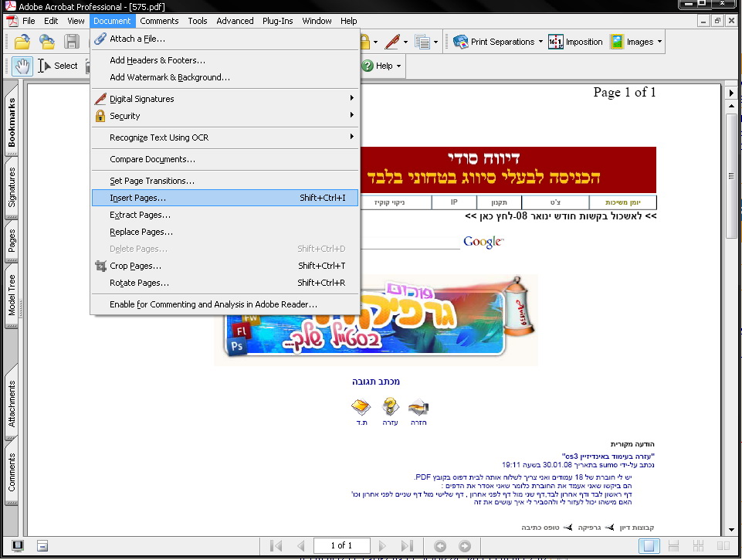Jump to the last page
Screen dimensions: 742x560
coord(407,545)
